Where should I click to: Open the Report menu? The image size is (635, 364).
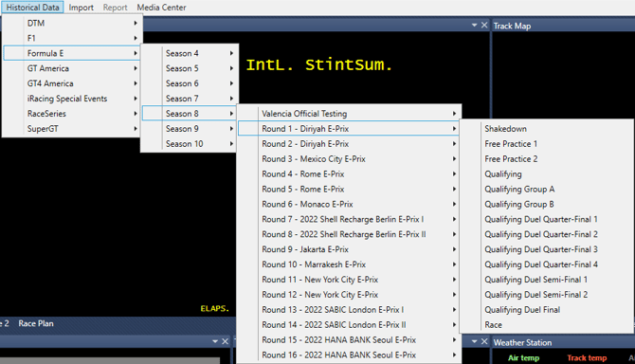point(115,8)
